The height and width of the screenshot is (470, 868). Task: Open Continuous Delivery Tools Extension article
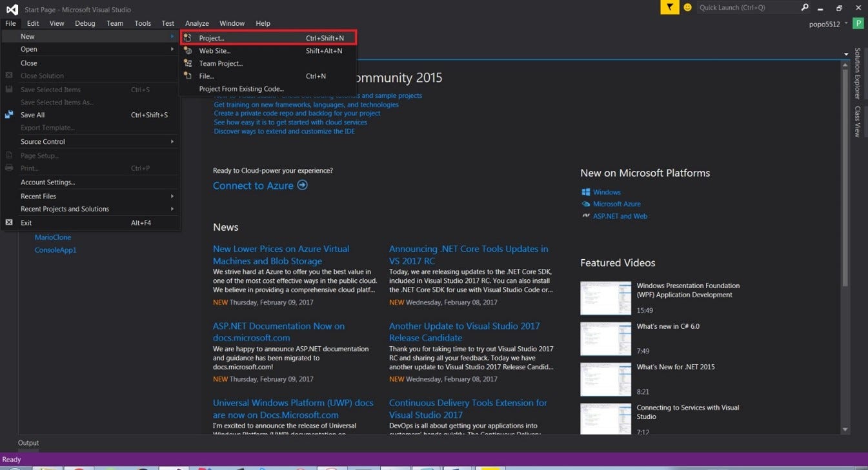pos(468,408)
